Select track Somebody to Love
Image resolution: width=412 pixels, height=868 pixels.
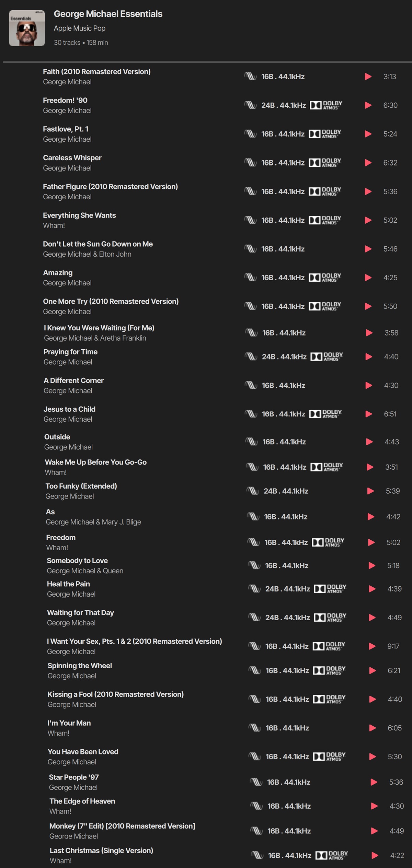coord(77,561)
